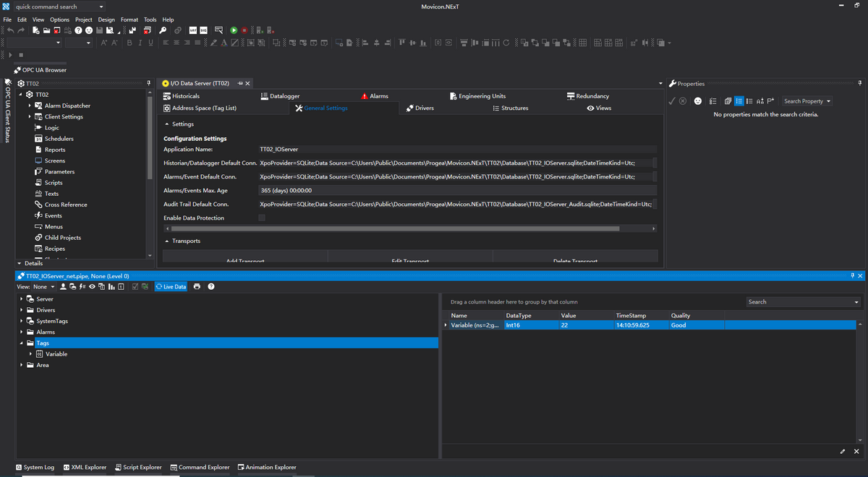Open the View dropdown set to None
Viewport: 868px width, 477px height.
43,287
